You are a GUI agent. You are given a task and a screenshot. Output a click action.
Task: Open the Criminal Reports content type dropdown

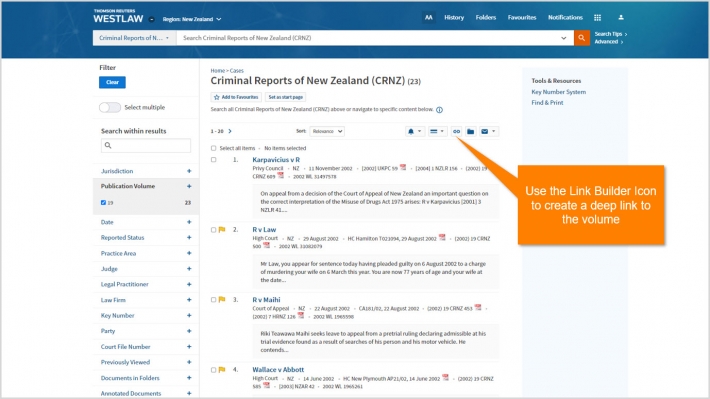click(x=134, y=38)
